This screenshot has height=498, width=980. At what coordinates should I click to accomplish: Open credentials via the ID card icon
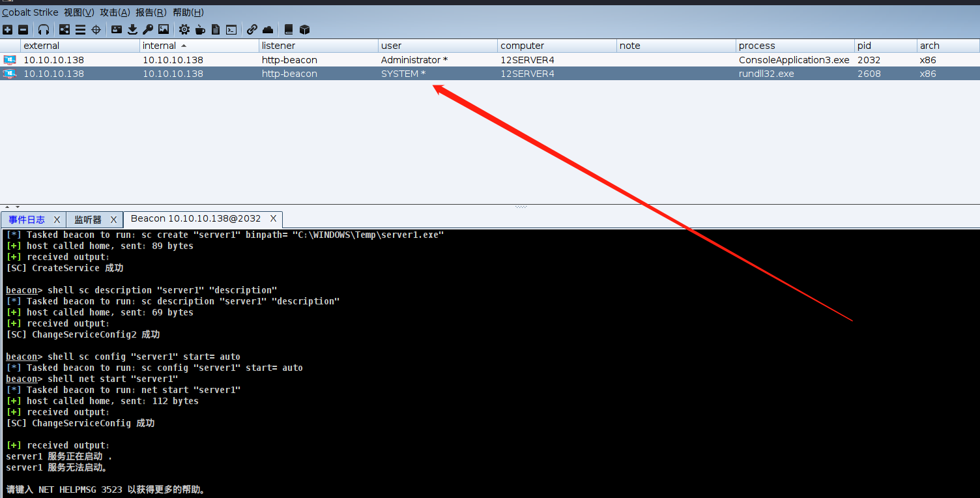pos(117,29)
